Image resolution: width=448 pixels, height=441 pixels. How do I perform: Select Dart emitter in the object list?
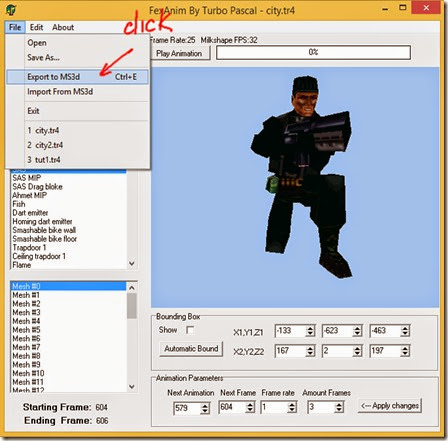point(68,213)
